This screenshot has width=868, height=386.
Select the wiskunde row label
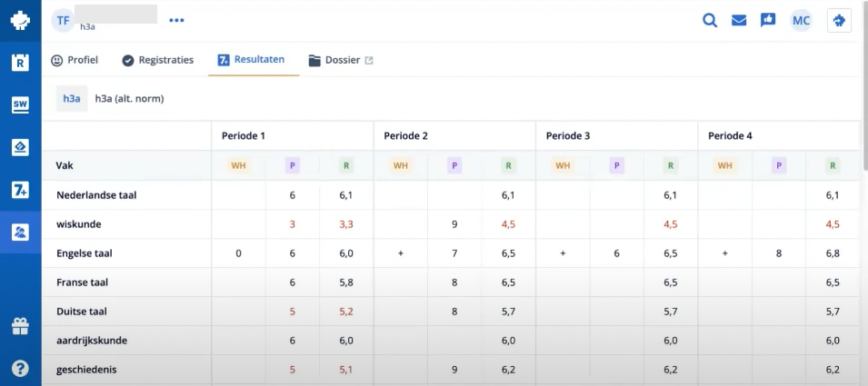pos(78,224)
